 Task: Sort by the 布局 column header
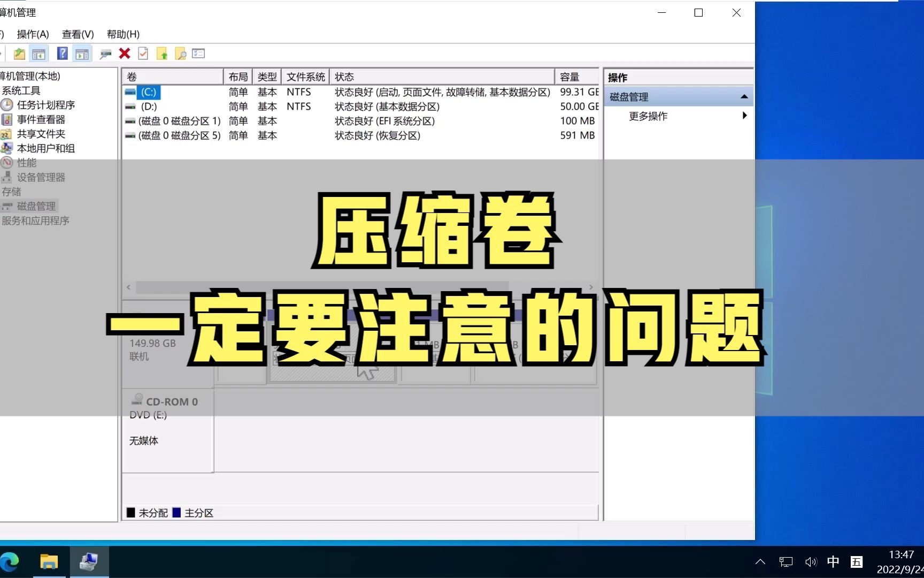click(x=238, y=77)
